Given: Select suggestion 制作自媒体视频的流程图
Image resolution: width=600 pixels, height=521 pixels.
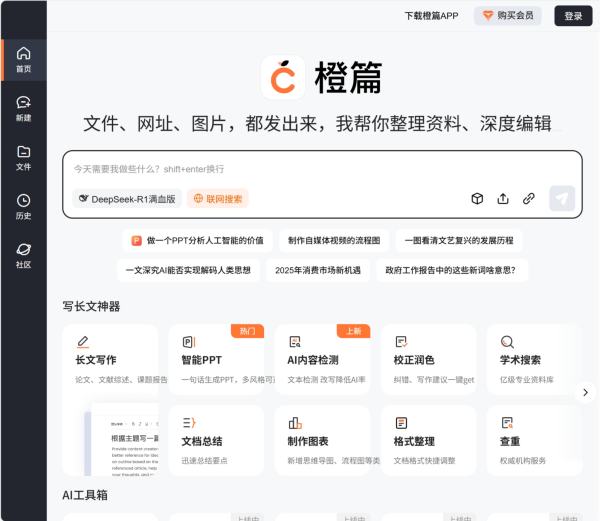Looking at the screenshot, I should click(x=334, y=240).
